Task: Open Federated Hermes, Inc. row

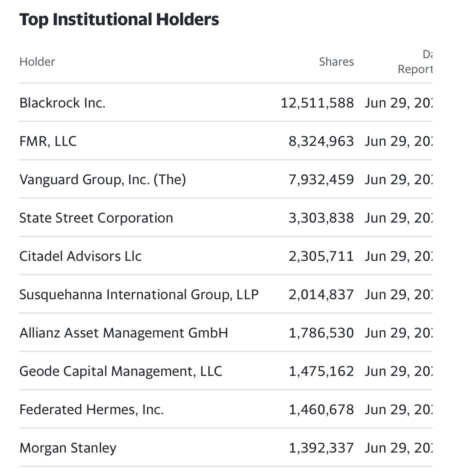Action: 92,410
